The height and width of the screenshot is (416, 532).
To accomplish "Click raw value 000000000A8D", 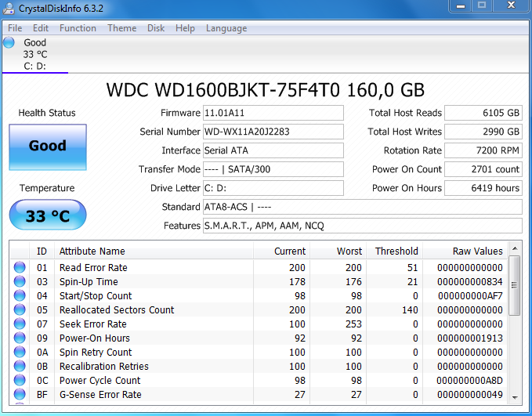I will [x=469, y=381].
